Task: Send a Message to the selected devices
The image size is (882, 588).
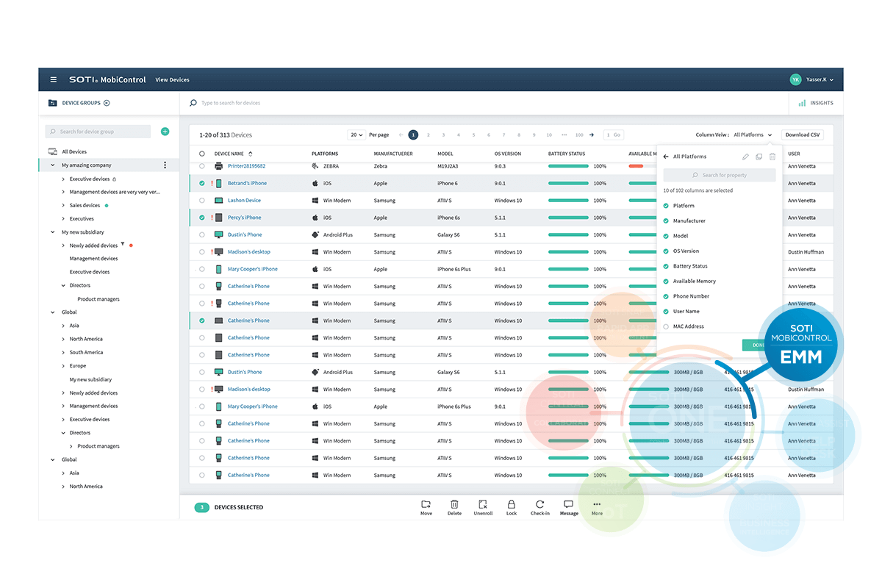Action: point(569,507)
